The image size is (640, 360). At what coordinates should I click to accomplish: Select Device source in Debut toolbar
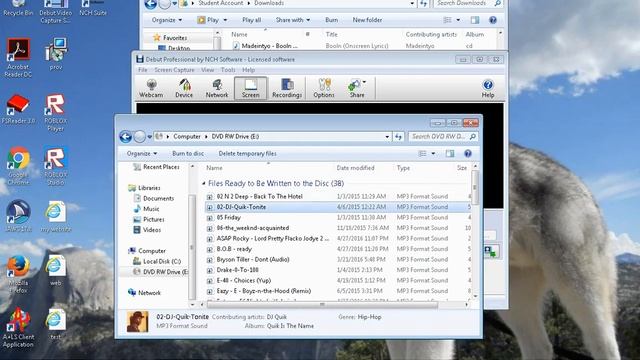tap(184, 88)
